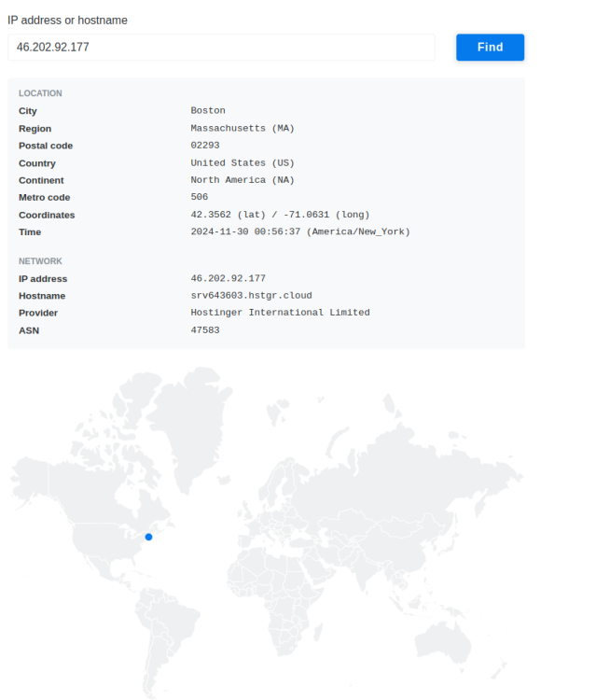Select the ASN value 47583
The image size is (596, 700).
click(204, 330)
